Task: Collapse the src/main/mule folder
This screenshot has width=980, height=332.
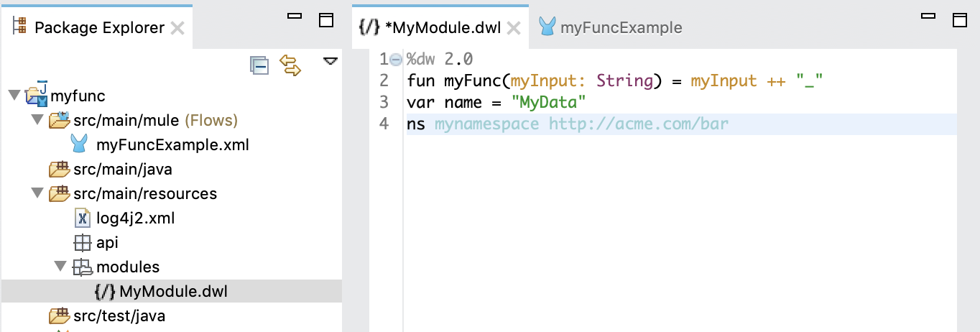Action: click(x=37, y=120)
